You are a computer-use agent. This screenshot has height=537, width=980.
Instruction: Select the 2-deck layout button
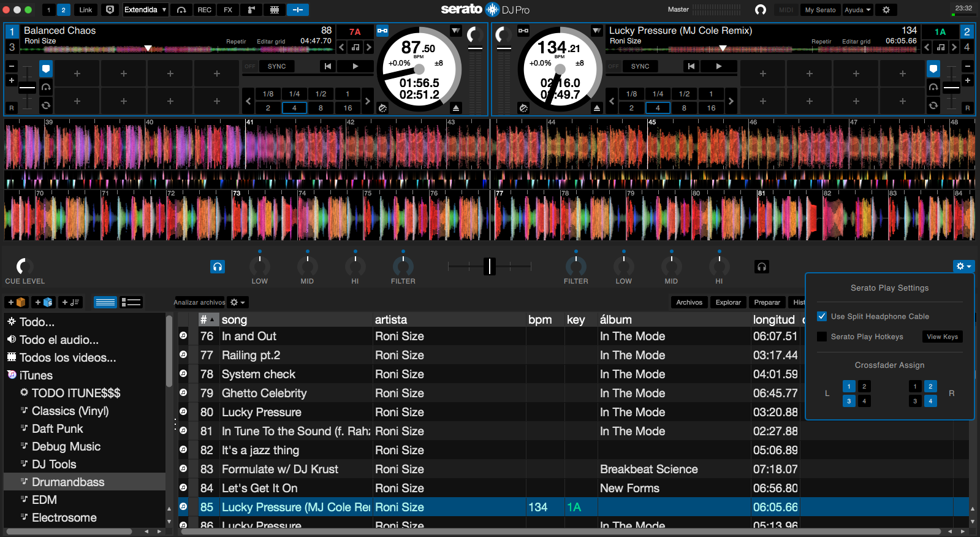pyautogui.click(x=63, y=10)
